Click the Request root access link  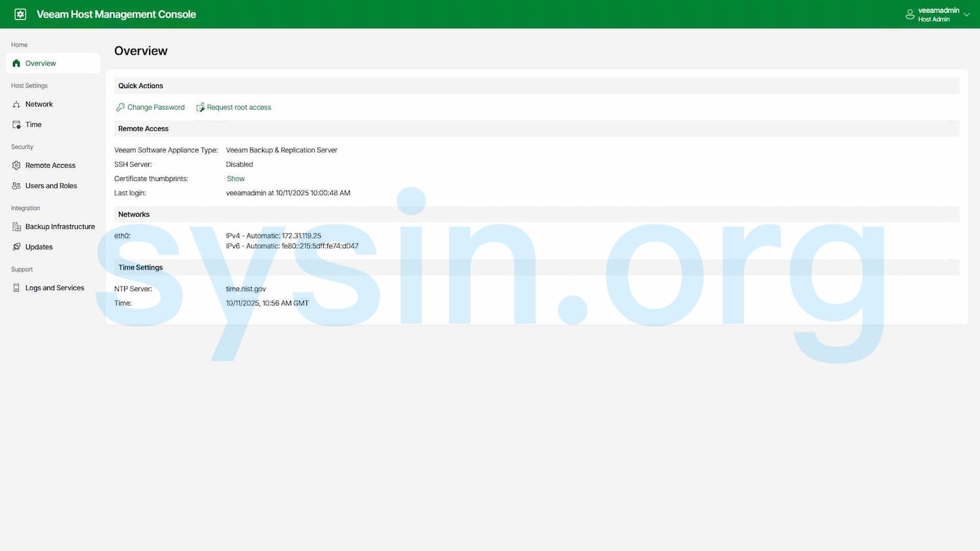[239, 107]
